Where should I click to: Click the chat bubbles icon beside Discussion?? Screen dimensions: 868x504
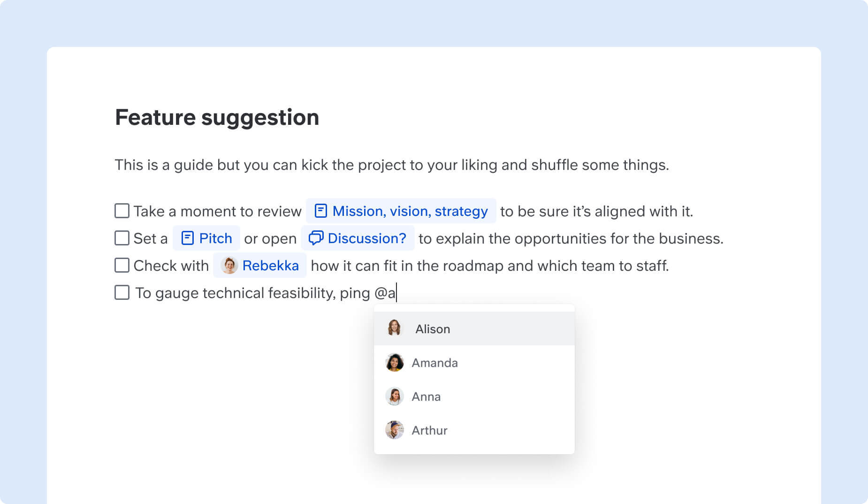(x=316, y=238)
